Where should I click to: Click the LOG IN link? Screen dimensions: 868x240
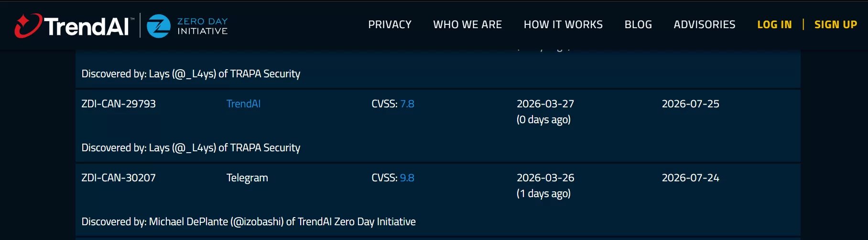pyautogui.click(x=774, y=24)
